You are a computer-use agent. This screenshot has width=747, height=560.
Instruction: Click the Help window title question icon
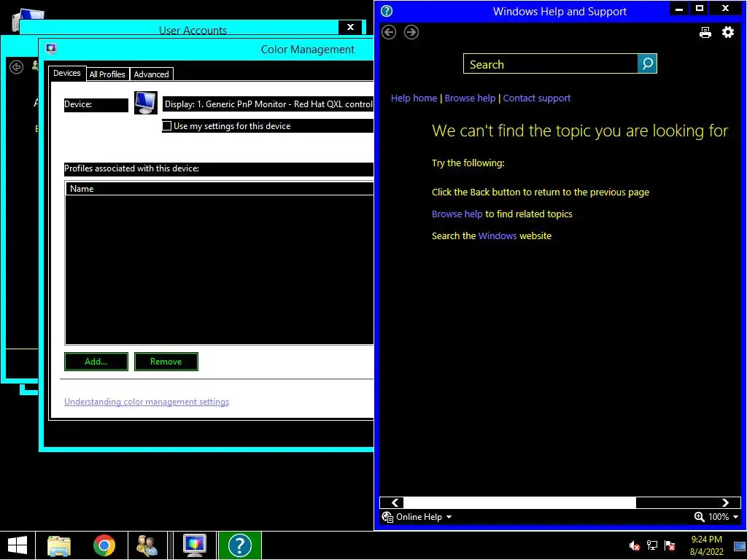387,11
